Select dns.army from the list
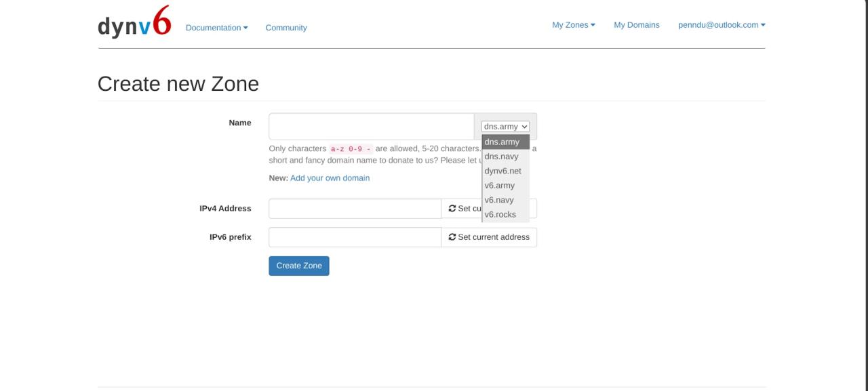 point(505,142)
